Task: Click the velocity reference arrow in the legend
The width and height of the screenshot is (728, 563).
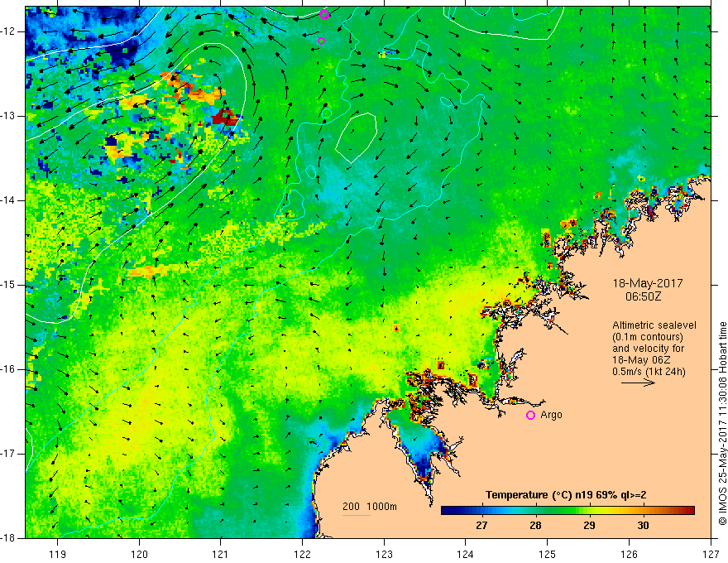Action: pyautogui.click(x=639, y=383)
